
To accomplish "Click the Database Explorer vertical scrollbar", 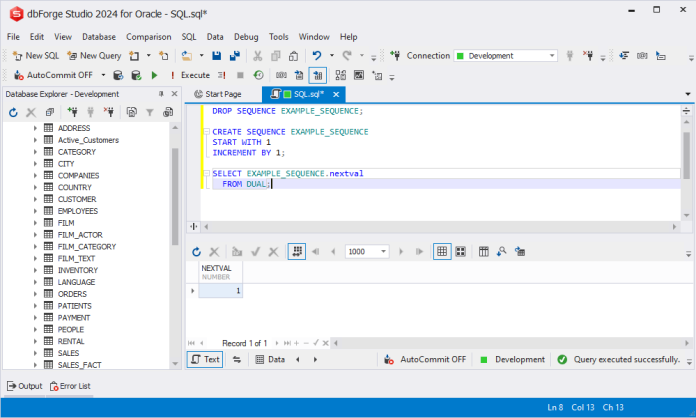I will [x=175, y=197].
